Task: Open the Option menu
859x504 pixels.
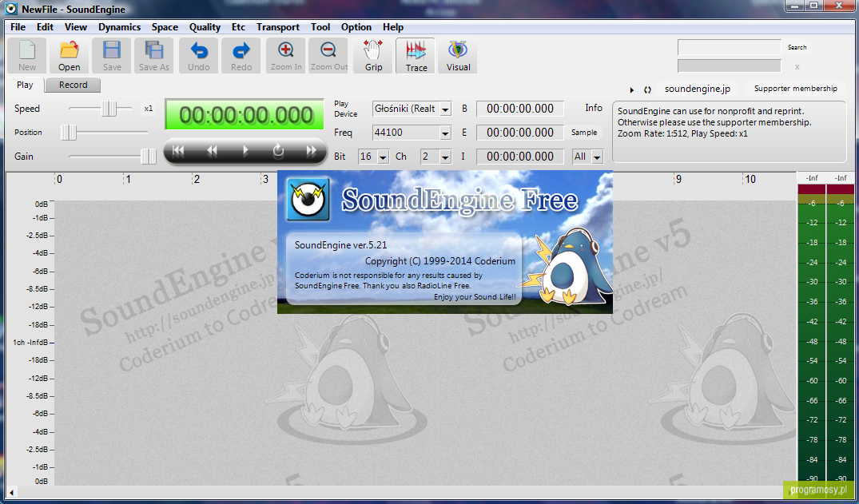Action: pos(356,27)
